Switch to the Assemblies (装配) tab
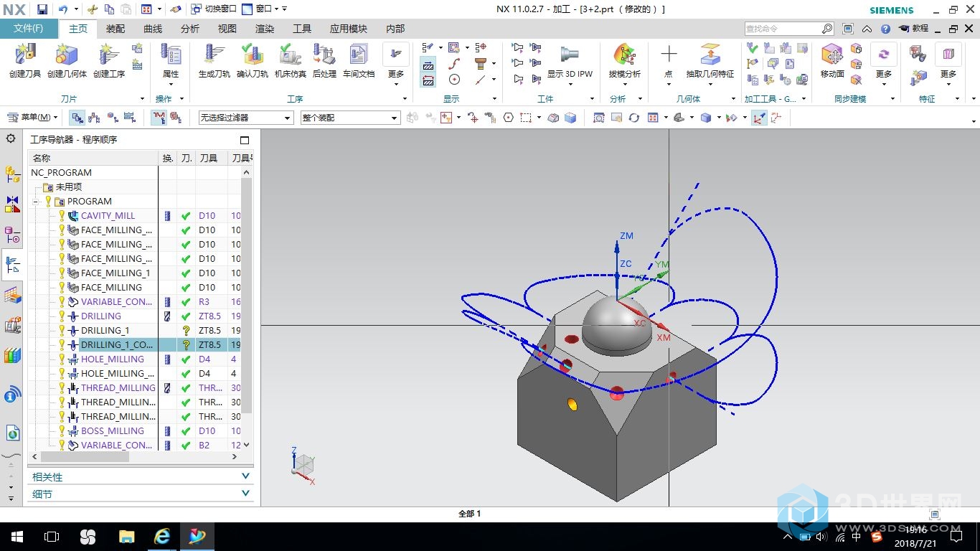980x551 pixels. tap(116, 29)
